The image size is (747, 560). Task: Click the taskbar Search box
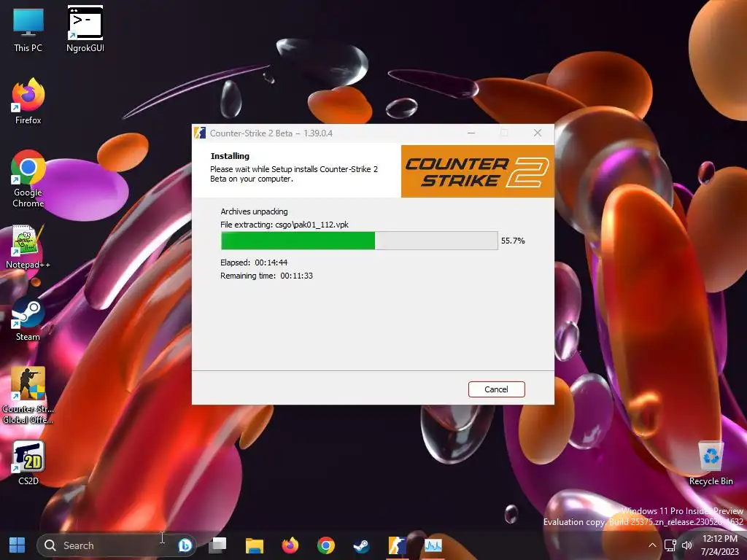(x=117, y=545)
